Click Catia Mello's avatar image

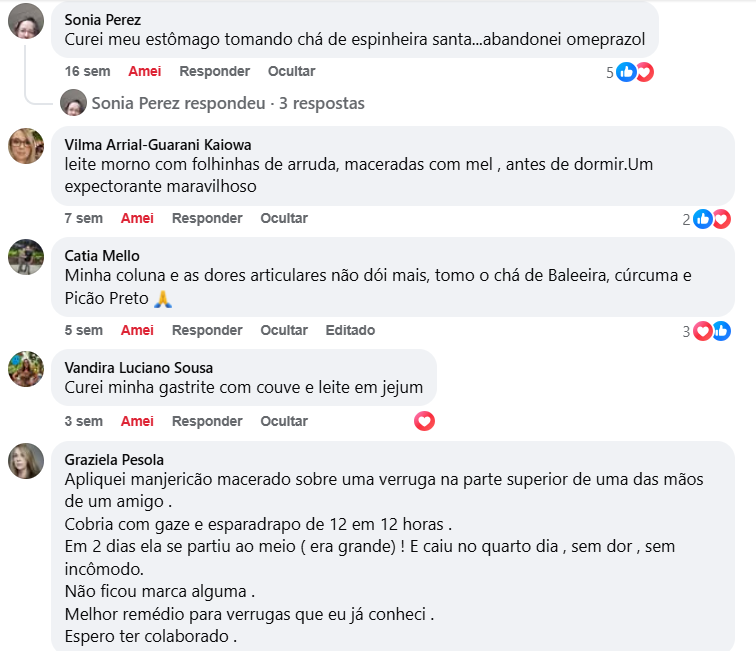[x=25, y=257]
